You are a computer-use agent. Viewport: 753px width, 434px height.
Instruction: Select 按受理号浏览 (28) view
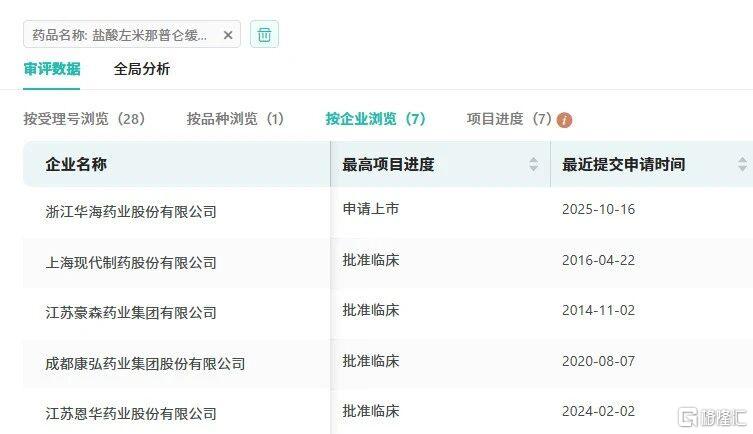click(x=85, y=119)
